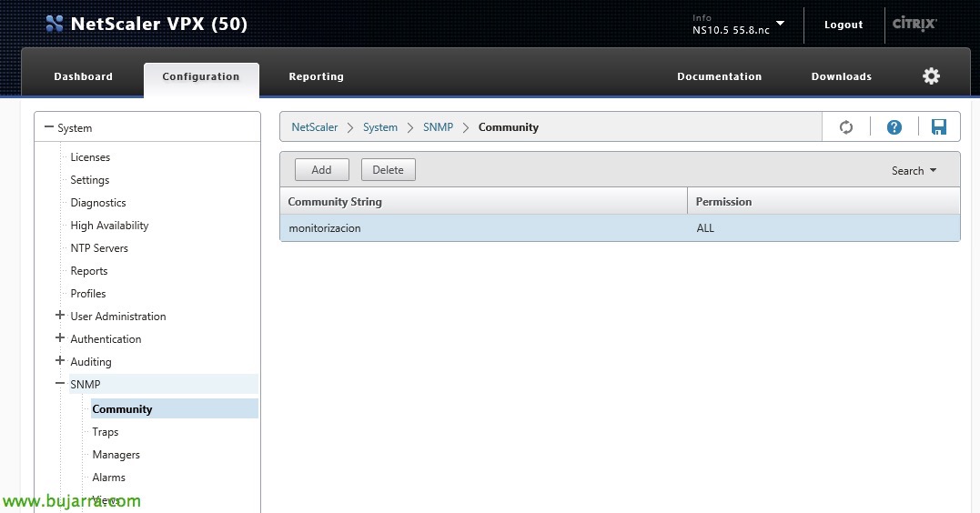Open Managers under SNMP
The width and height of the screenshot is (980, 513).
[x=116, y=454]
